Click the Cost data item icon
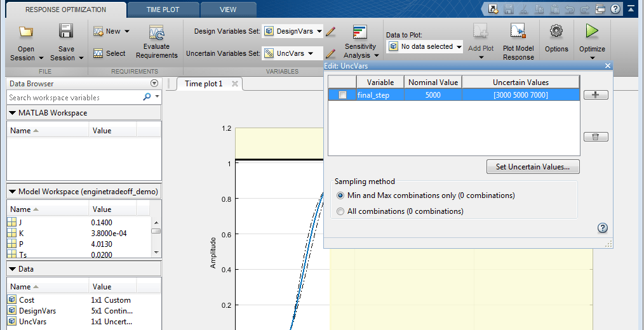644x330 pixels. [12, 300]
